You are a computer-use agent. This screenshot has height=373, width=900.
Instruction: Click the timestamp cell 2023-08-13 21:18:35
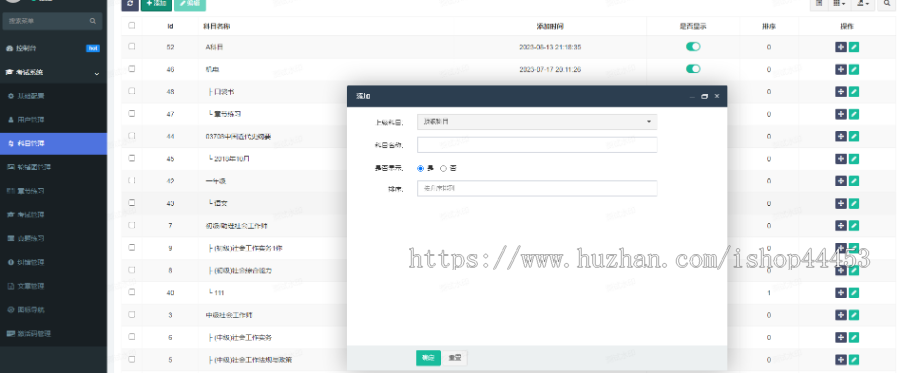coord(550,47)
